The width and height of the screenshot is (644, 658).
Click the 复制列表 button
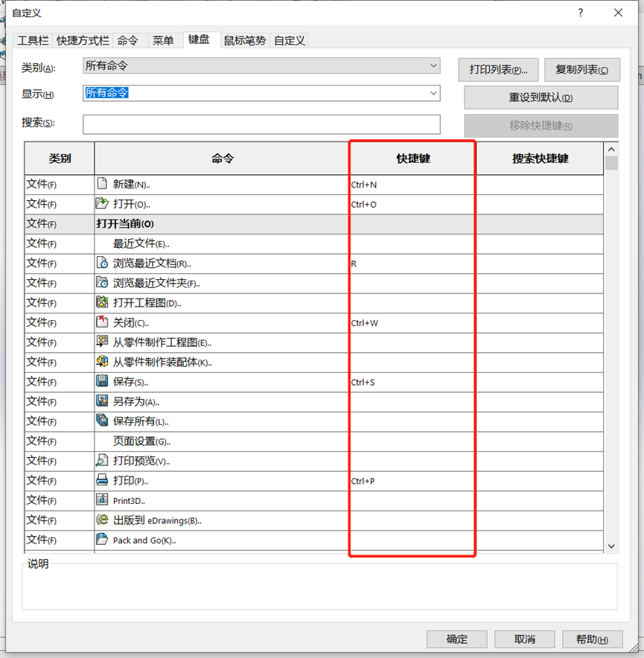click(x=582, y=70)
